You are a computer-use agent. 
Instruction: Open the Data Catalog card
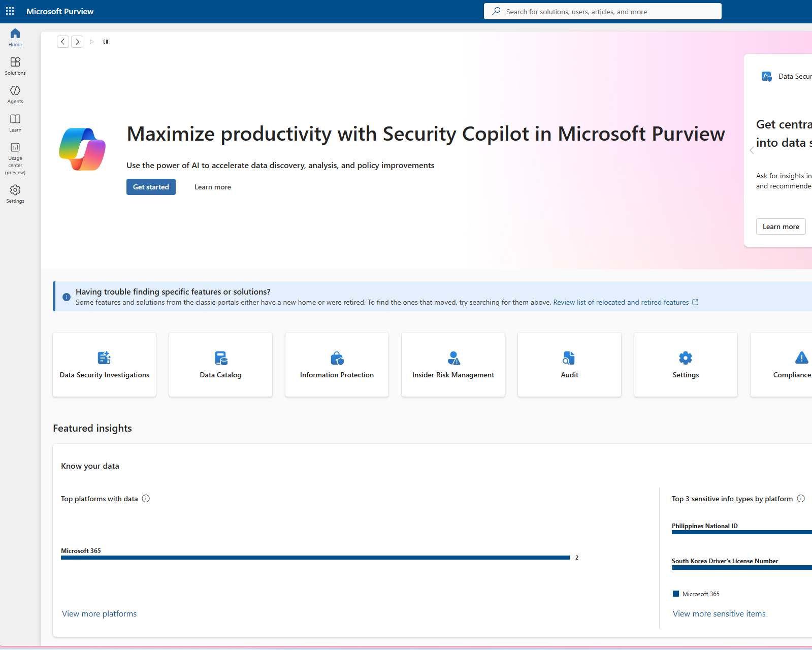point(220,365)
